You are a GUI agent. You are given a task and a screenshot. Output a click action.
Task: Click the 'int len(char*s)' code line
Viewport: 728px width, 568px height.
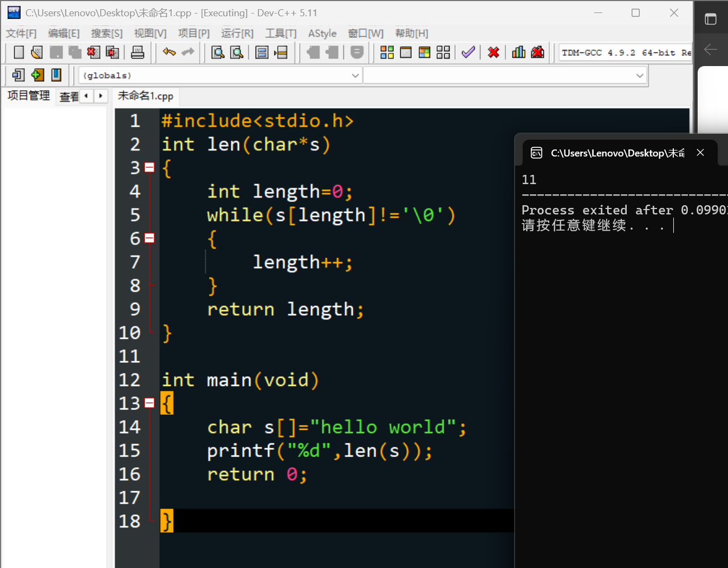click(x=246, y=145)
